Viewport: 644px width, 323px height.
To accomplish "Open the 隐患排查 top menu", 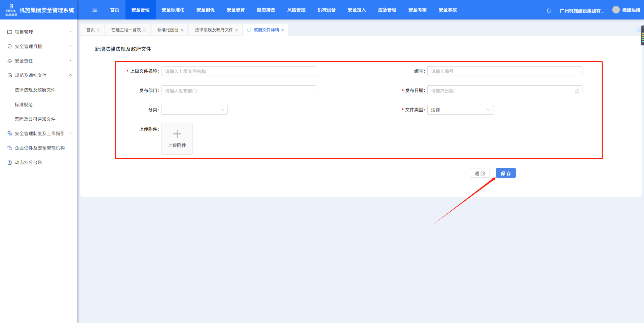I will point(266,10).
